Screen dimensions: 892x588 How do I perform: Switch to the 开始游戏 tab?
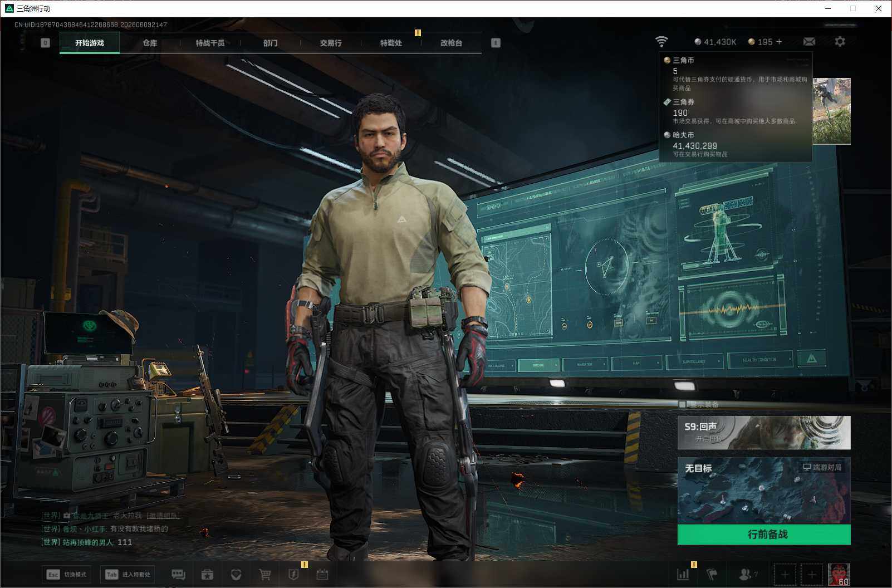click(x=90, y=43)
